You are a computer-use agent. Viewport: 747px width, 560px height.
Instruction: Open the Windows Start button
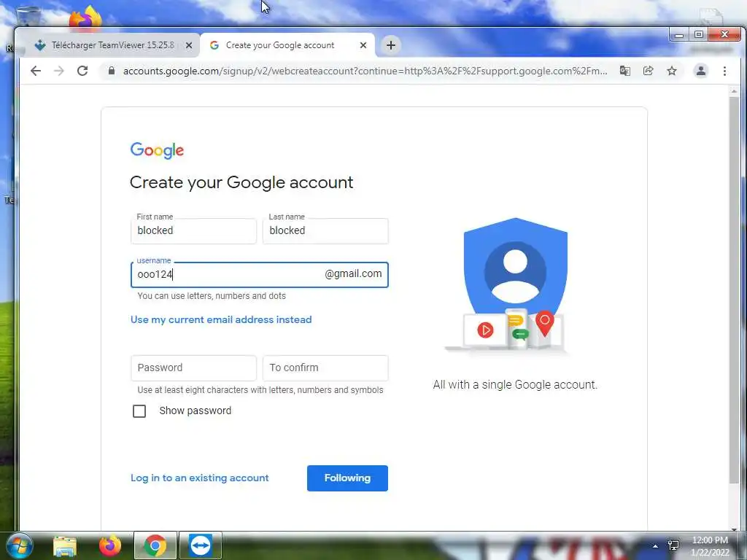click(x=19, y=545)
